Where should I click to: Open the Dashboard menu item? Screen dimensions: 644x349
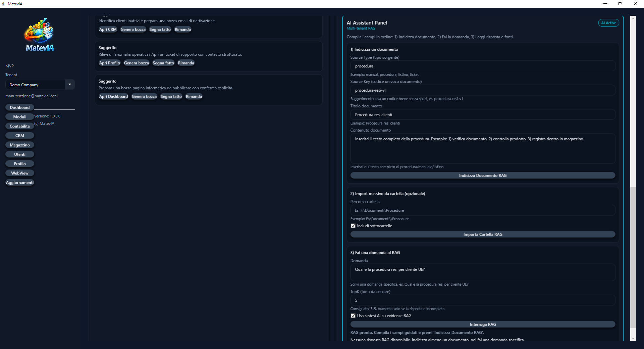20,107
